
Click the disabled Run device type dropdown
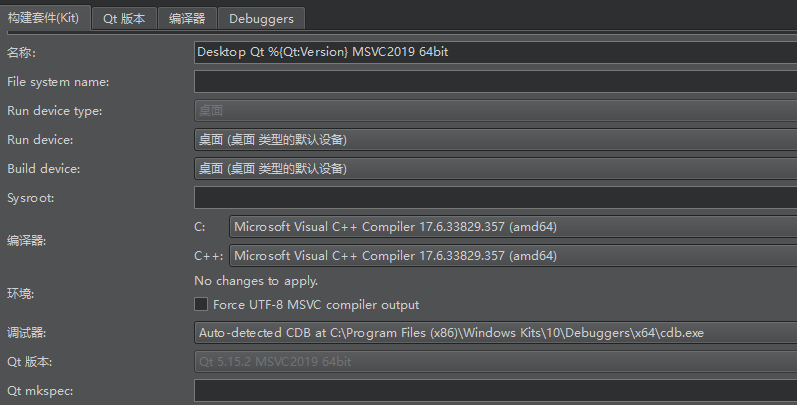click(496, 110)
